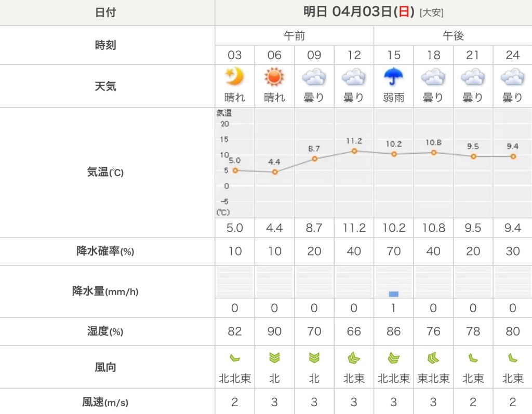Click the 大安 label next to the date
Screen dimensions: 532x414
(432, 12)
